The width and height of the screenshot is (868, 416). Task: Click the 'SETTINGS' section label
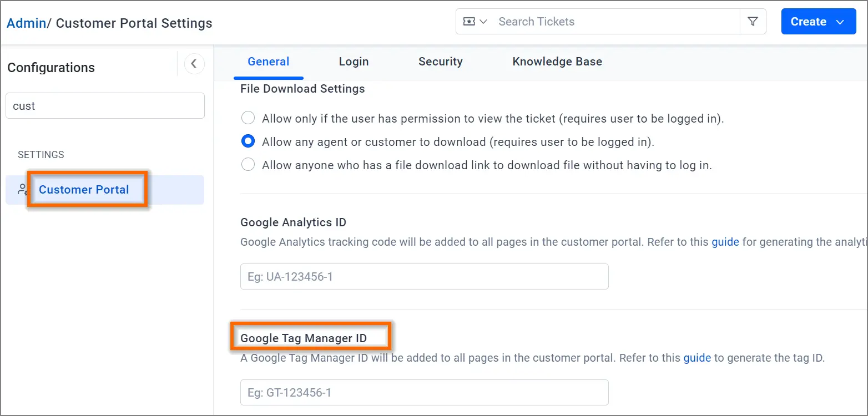[x=41, y=155]
